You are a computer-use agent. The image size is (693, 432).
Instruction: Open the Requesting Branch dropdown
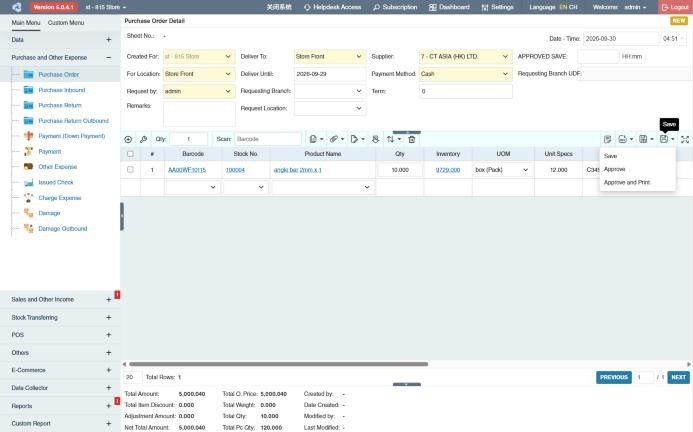(329, 91)
